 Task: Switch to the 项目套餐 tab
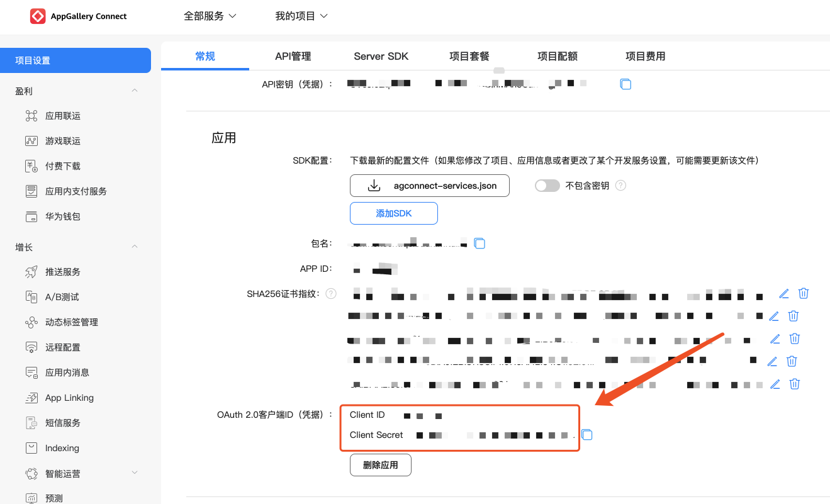pyautogui.click(x=469, y=56)
